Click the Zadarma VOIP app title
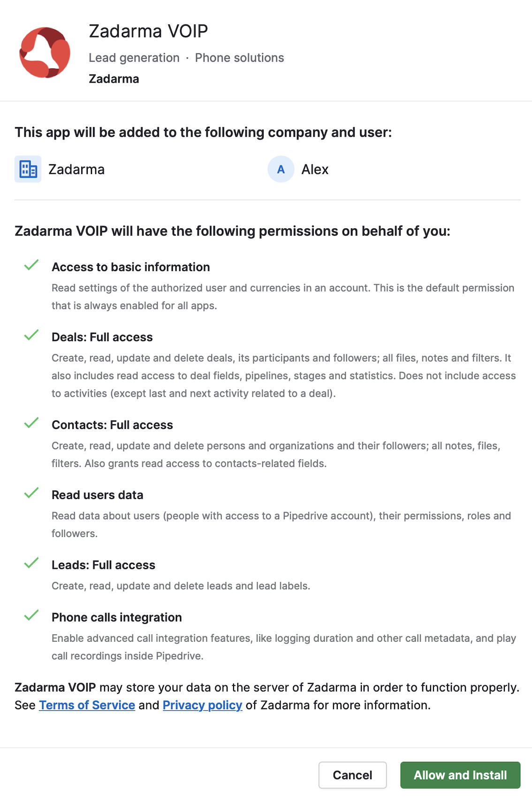 148,31
